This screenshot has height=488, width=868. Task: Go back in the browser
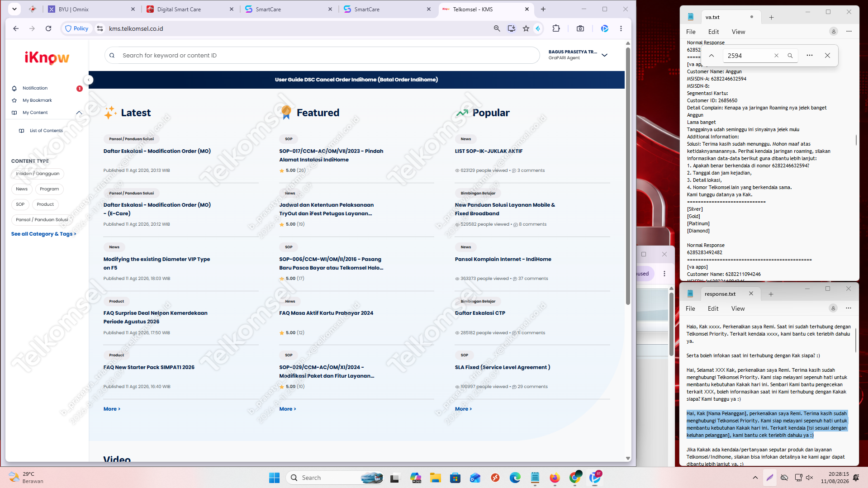[x=16, y=28]
